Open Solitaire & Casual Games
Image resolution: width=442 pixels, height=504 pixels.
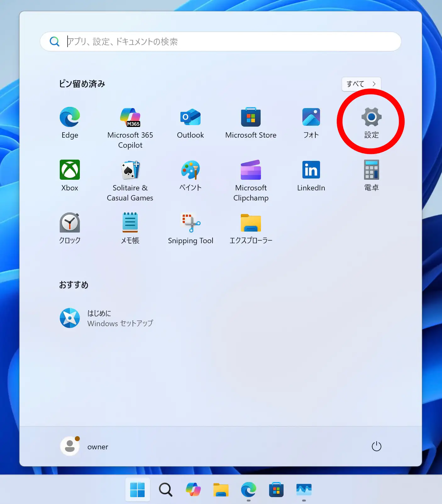tap(130, 181)
